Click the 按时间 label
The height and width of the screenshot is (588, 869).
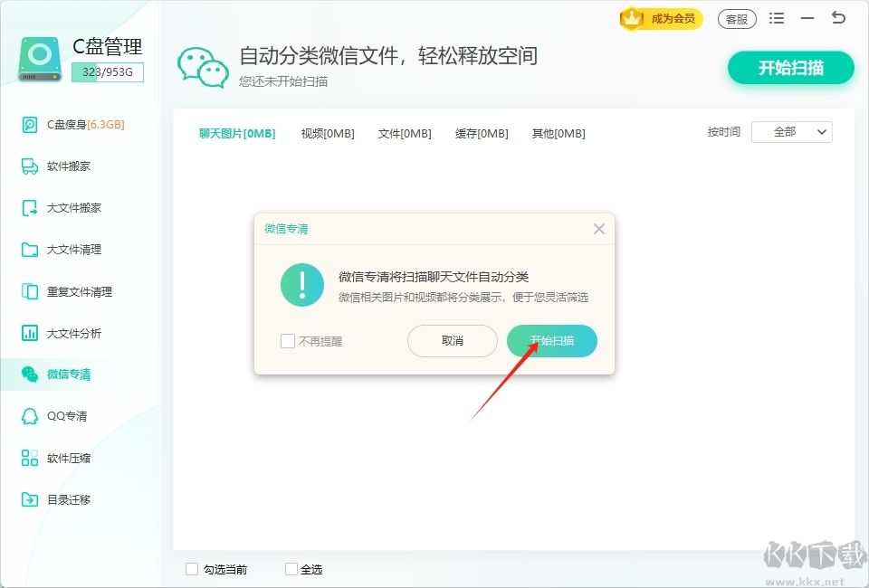click(724, 132)
